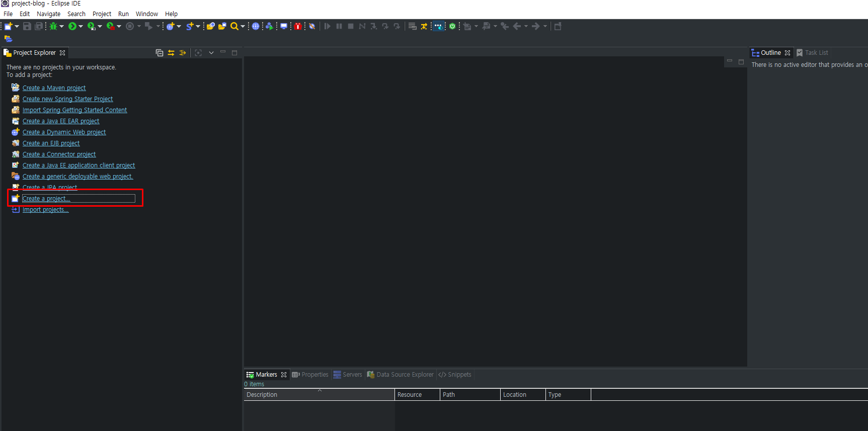Switch to the Properties tab
The width and height of the screenshot is (868, 431).
click(310, 375)
